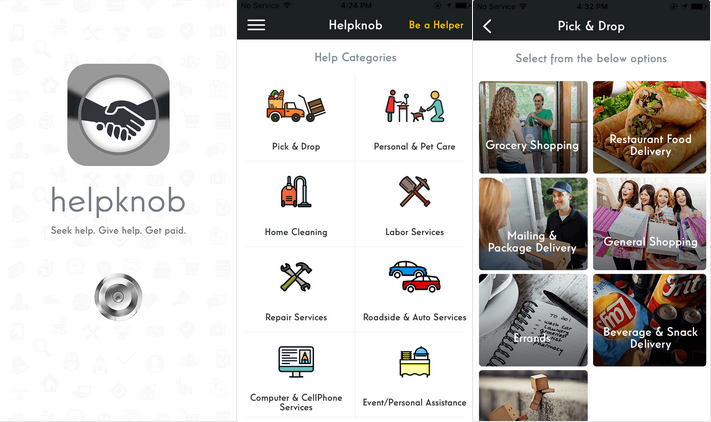Open Labor Services shovel and pickaxe icon
The height and width of the screenshot is (422, 711).
[x=414, y=191]
